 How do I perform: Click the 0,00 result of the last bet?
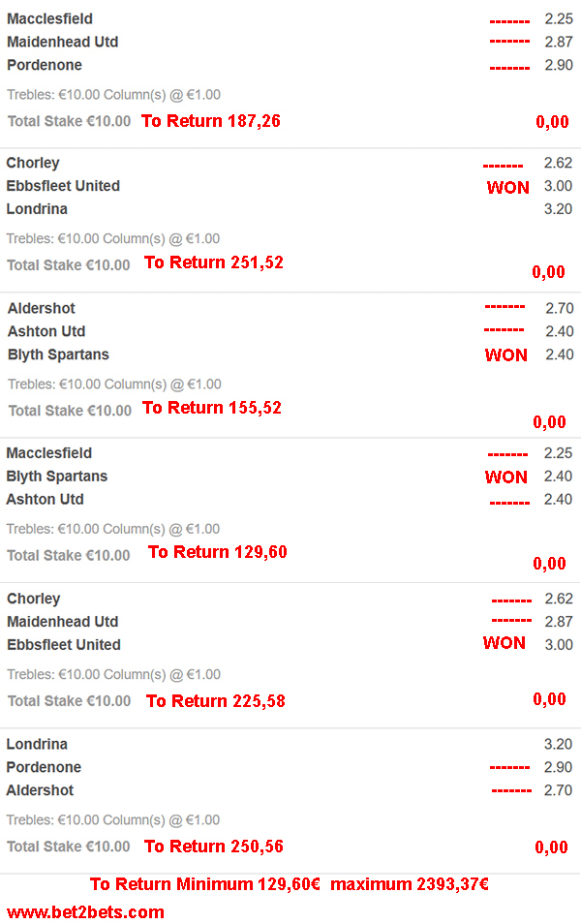[551, 847]
